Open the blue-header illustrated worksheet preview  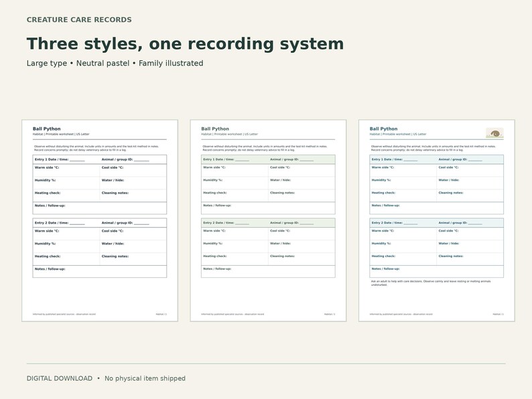pos(437,220)
